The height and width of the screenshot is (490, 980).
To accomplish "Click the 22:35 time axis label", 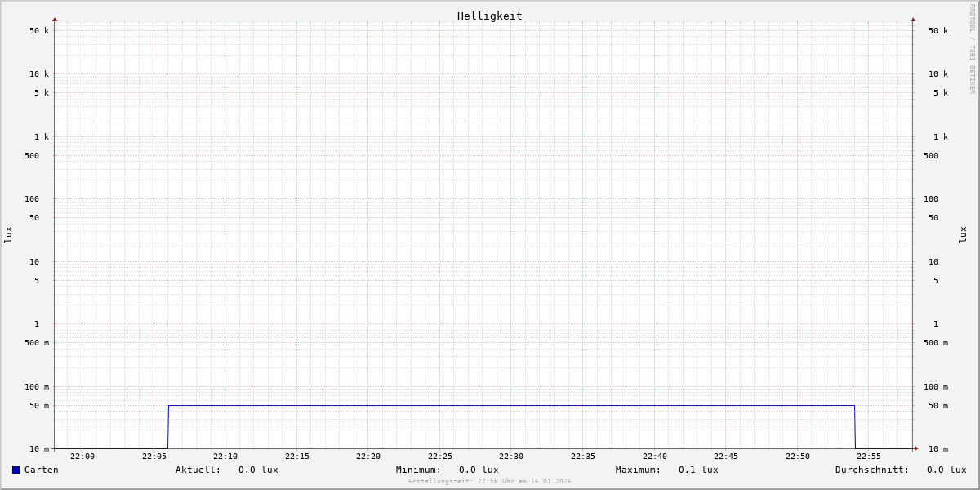I will point(583,457).
